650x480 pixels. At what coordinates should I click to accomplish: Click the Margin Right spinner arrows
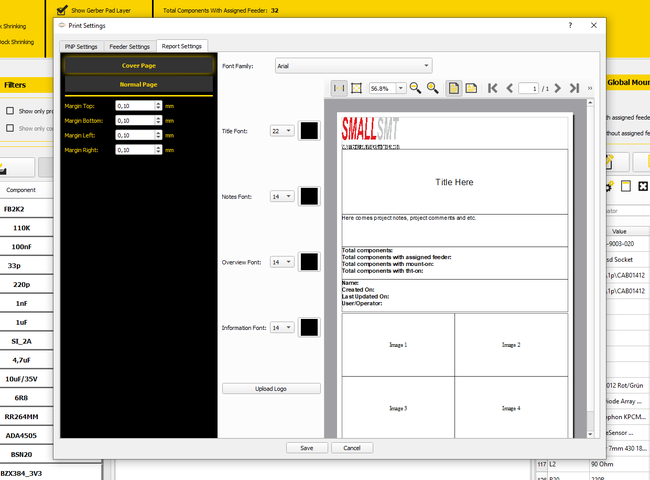[158, 150]
